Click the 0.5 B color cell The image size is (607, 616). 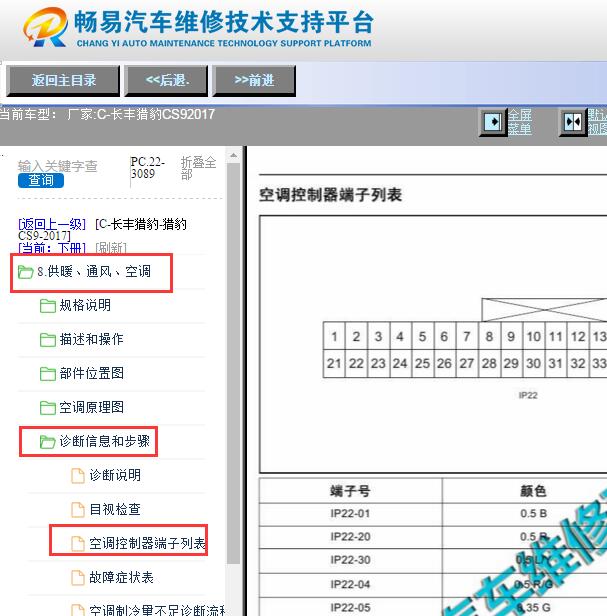(x=533, y=514)
